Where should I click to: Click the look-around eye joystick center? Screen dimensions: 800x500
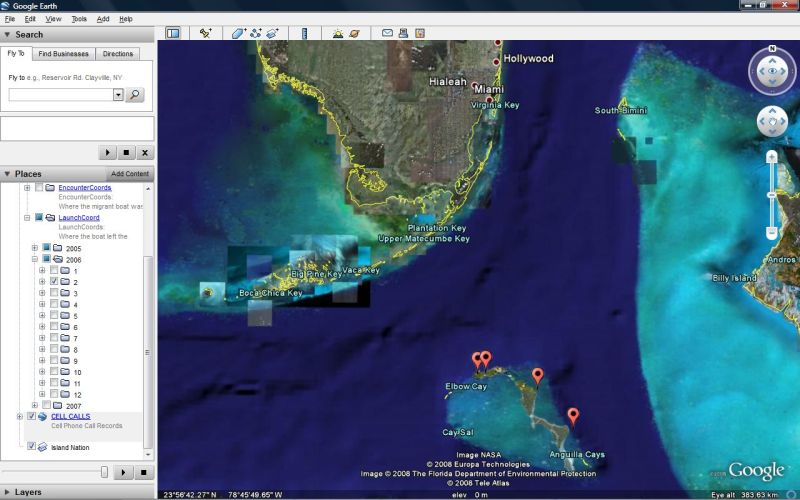[x=772, y=71]
